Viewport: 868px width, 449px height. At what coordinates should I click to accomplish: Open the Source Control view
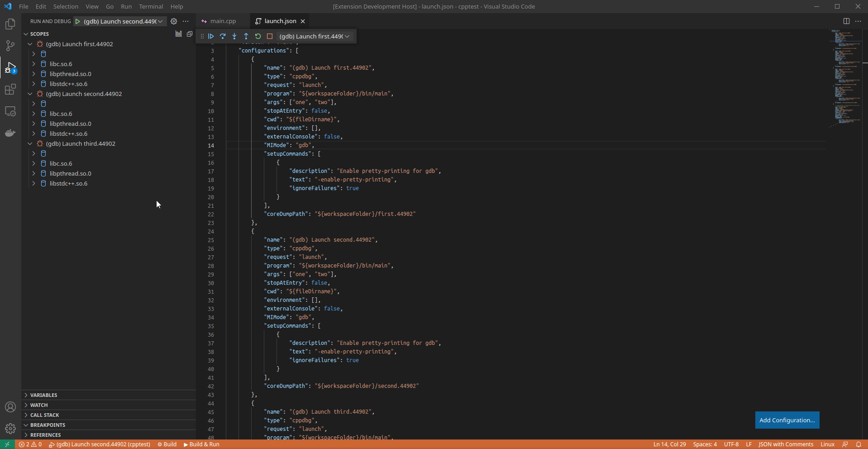coord(10,46)
